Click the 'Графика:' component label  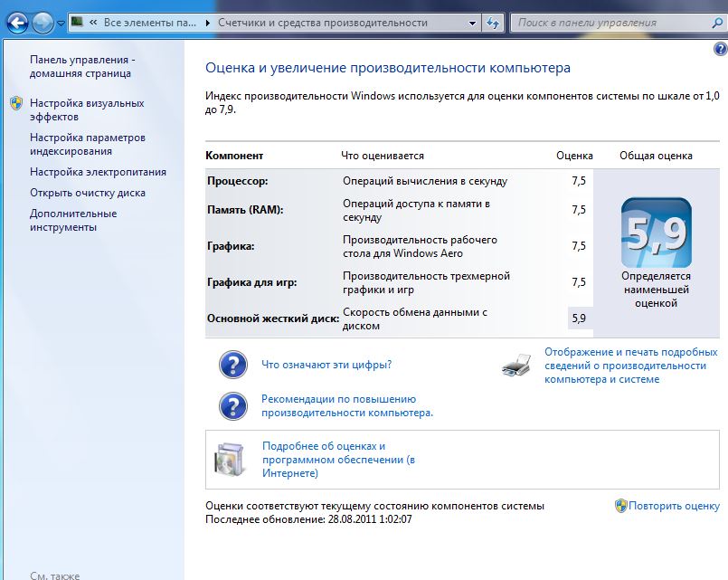[231, 246]
